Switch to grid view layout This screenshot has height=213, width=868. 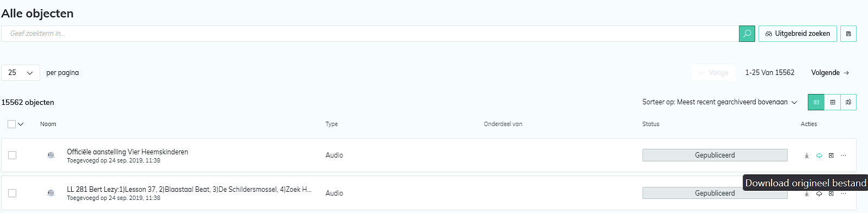point(832,102)
